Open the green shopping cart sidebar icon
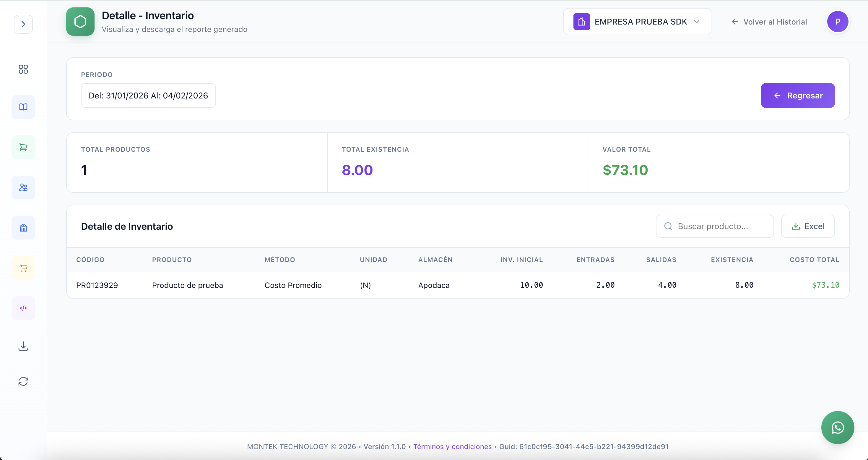The height and width of the screenshot is (460, 868). pos(23,148)
